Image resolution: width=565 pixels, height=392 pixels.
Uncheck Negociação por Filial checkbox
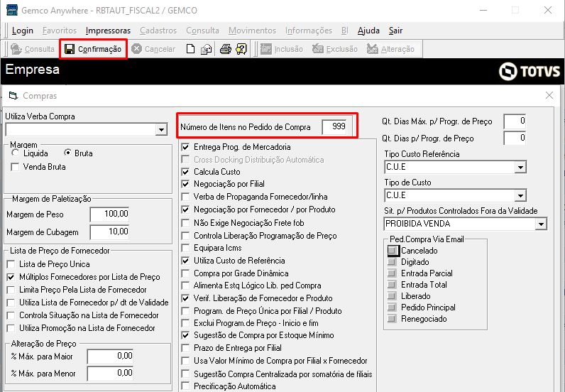185,184
